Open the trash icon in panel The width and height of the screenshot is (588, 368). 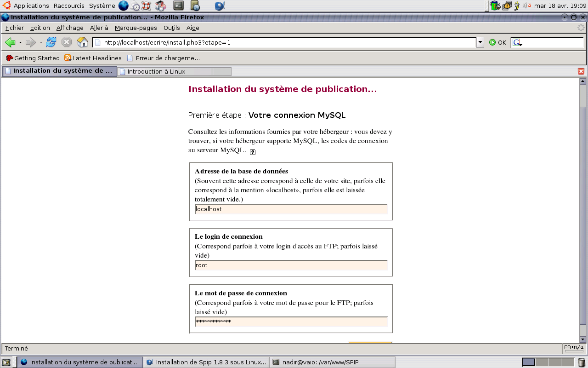coord(582,362)
